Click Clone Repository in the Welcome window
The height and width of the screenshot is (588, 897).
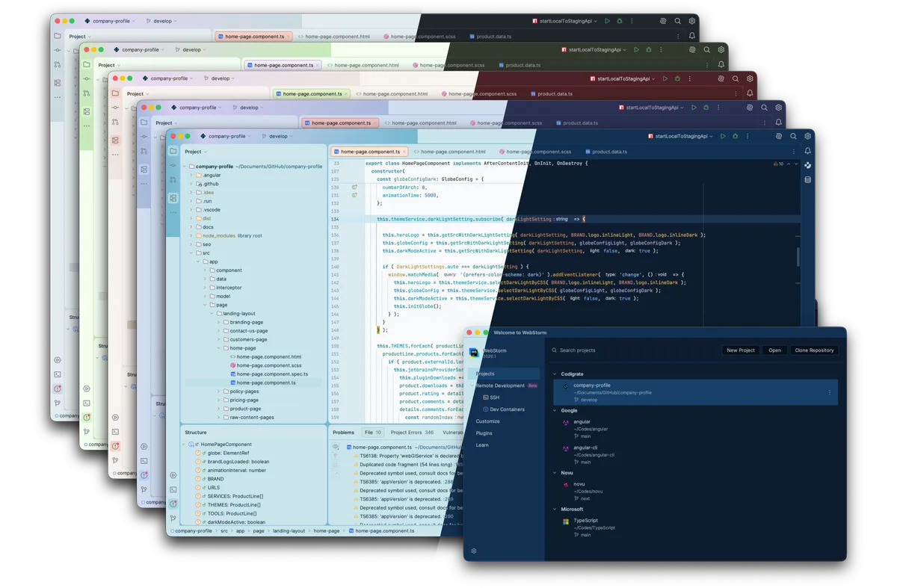814,350
